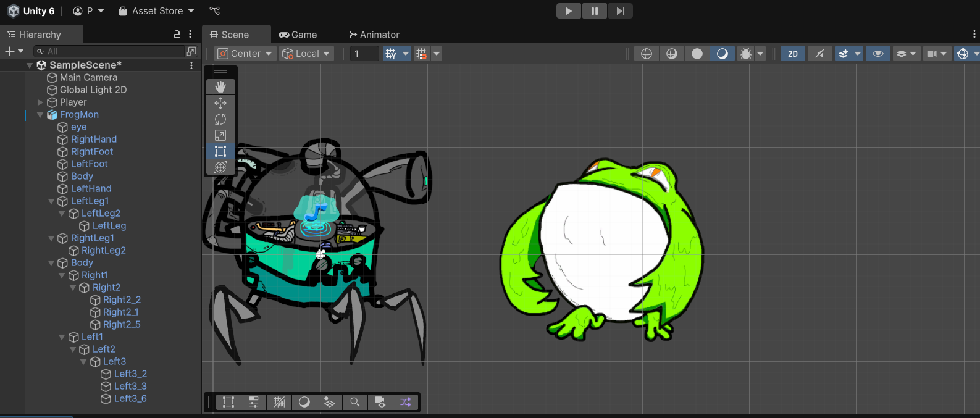Select the Transform tool
Viewport: 980px width, 418px height.
(x=220, y=167)
